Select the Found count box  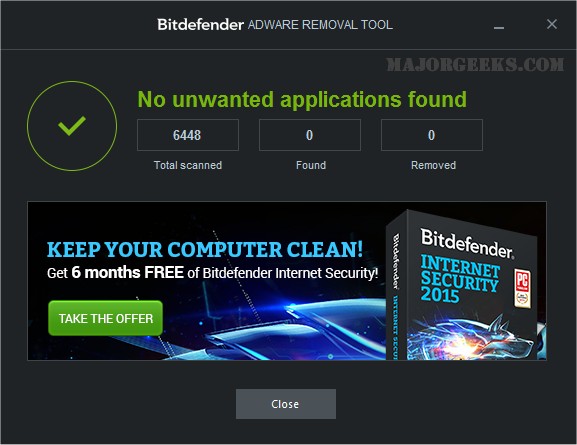tap(309, 135)
